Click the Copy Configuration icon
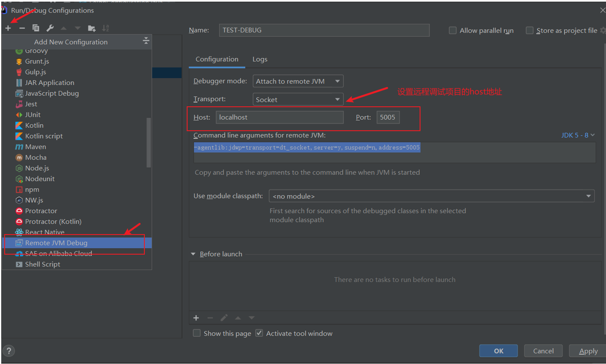Image resolution: width=606 pixels, height=364 pixels. click(x=36, y=28)
